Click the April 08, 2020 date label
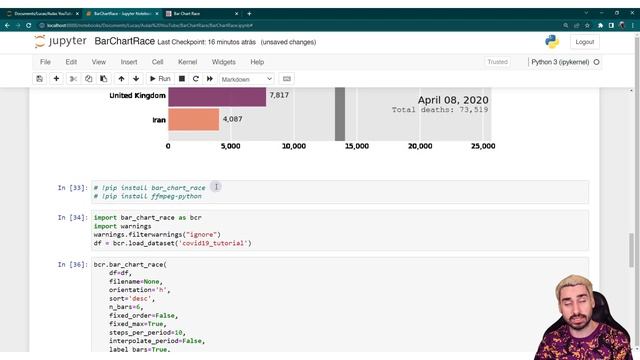 click(453, 100)
